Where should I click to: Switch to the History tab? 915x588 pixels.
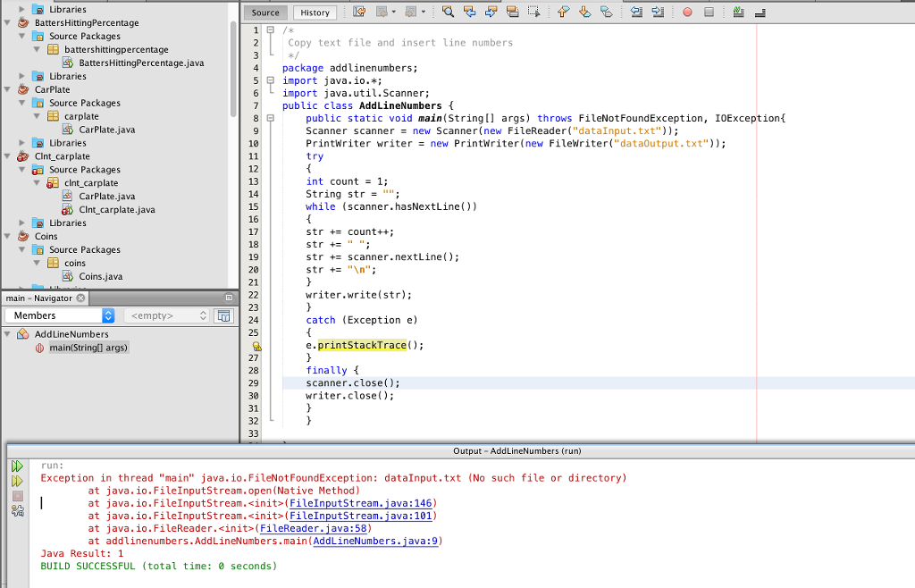315,13
